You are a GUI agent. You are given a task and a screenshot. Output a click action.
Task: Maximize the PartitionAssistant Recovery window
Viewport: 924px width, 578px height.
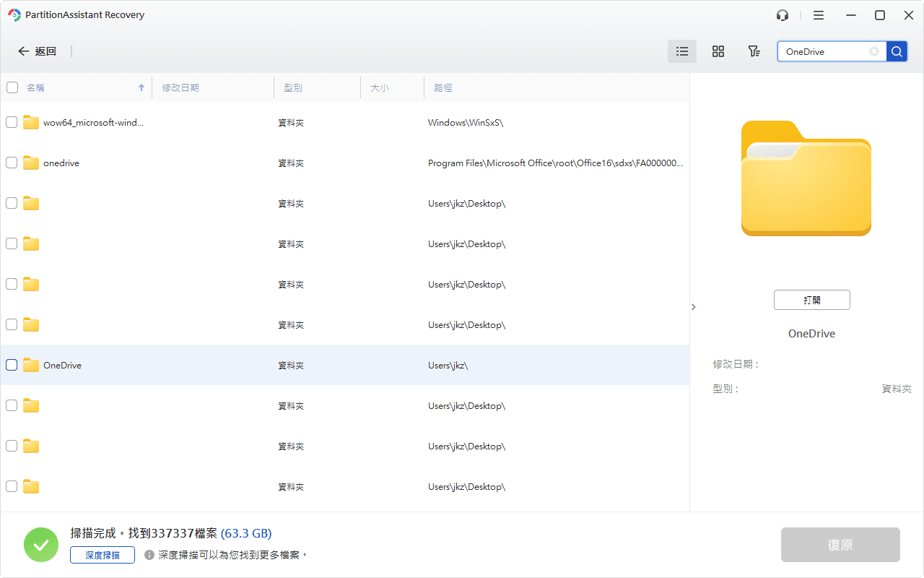(880, 15)
